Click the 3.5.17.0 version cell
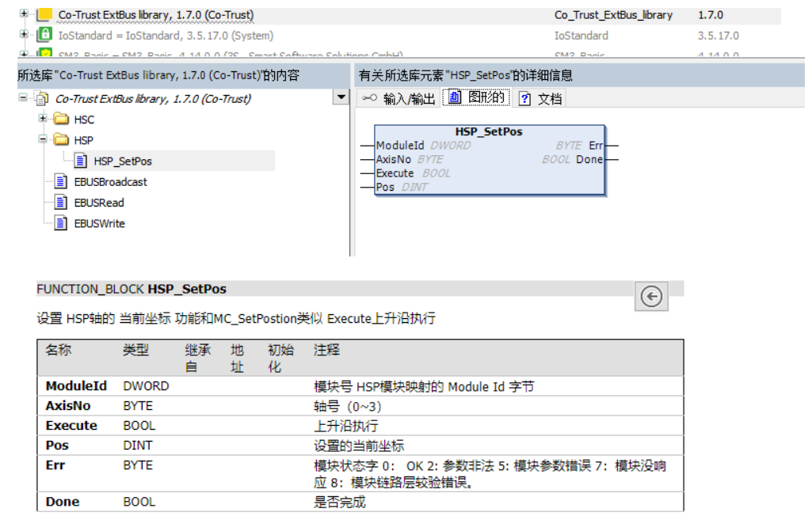 pos(718,36)
